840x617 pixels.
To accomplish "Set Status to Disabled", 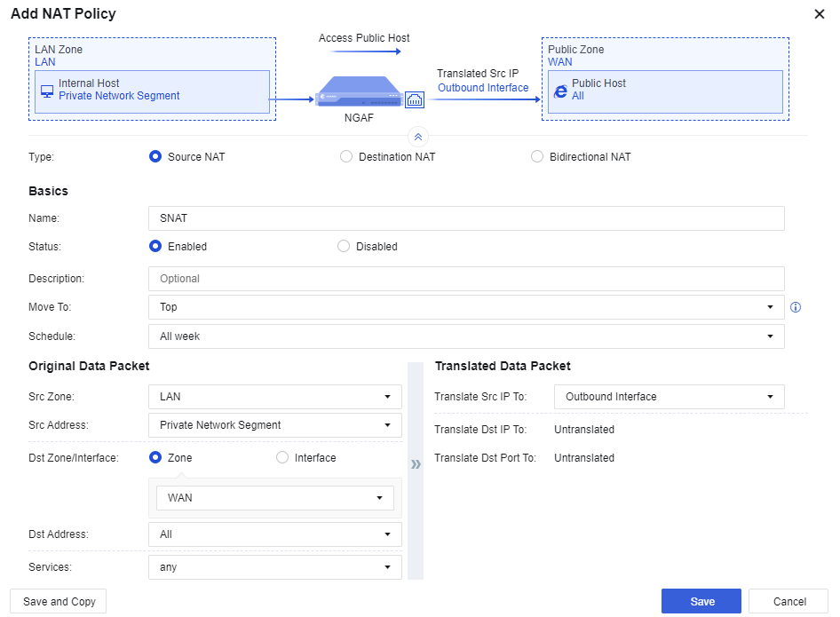I will 344,246.
